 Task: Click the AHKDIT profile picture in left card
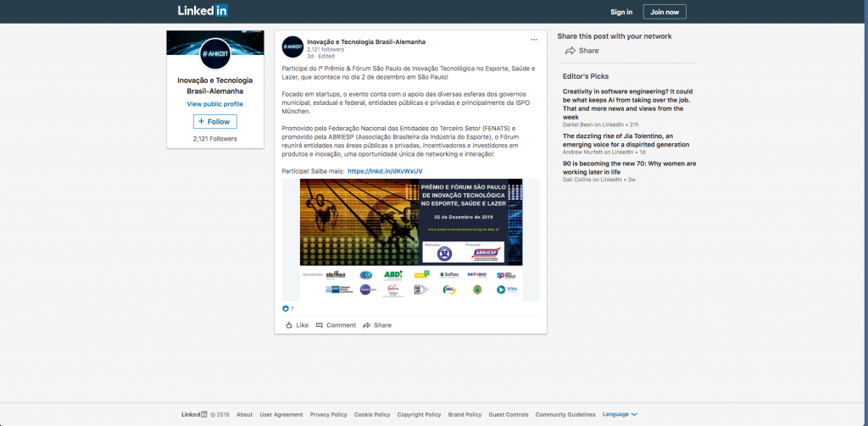click(214, 54)
